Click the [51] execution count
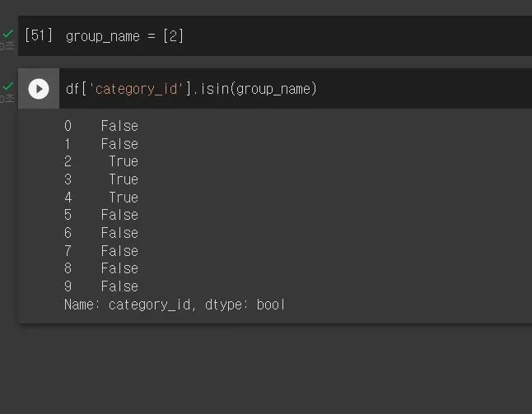The height and width of the screenshot is (414, 532). tap(39, 35)
